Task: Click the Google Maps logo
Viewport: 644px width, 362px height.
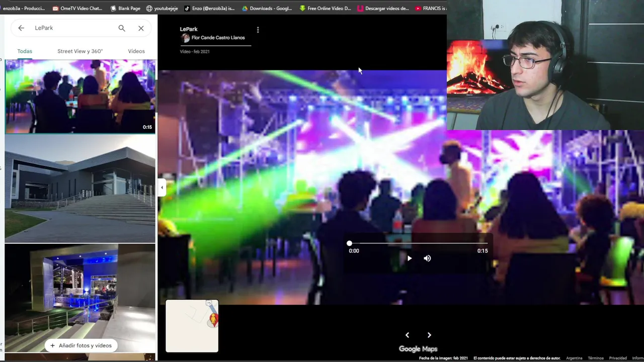Action: [418, 349]
